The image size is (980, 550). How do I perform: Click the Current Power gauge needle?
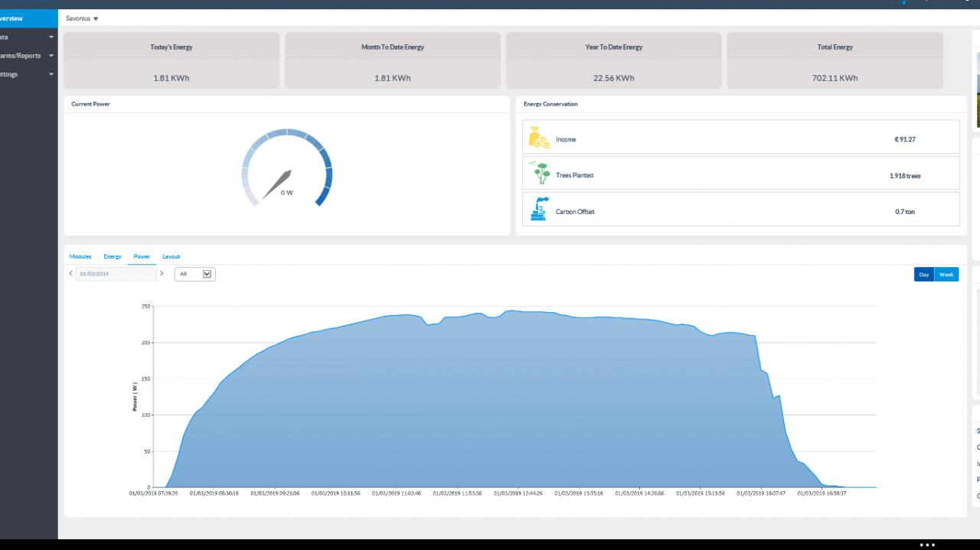tap(276, 184)
